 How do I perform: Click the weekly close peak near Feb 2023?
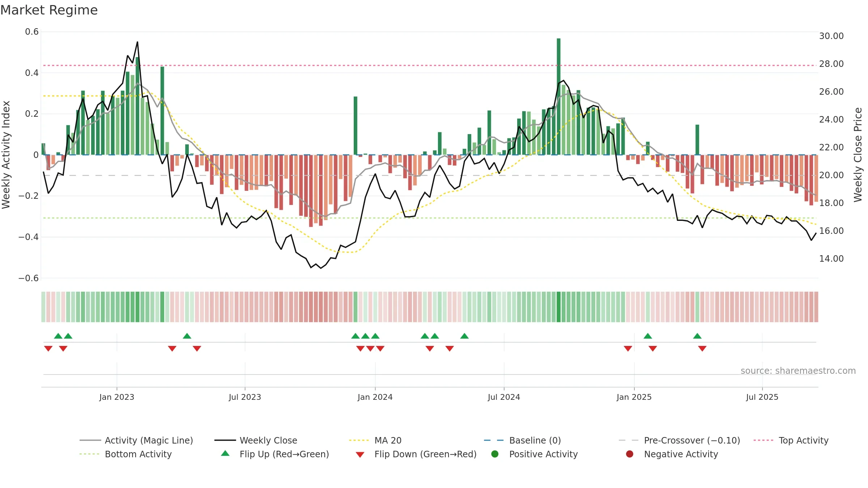point(137,42)
